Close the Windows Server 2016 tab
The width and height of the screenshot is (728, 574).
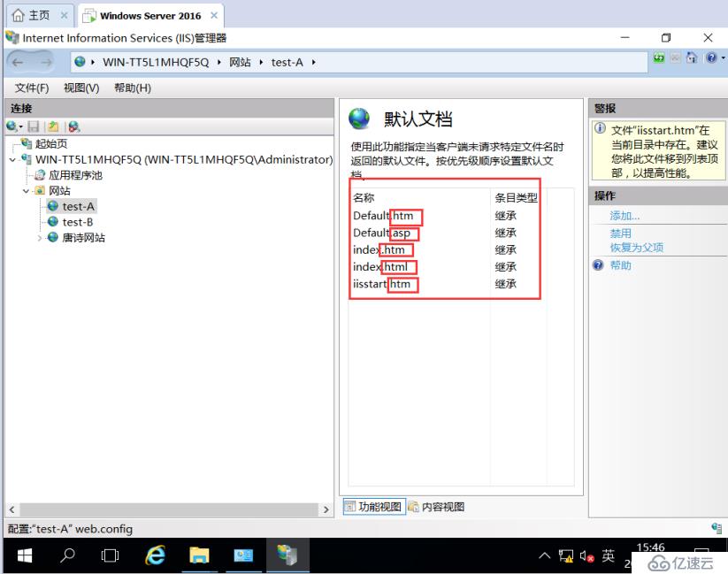(214, 15)
